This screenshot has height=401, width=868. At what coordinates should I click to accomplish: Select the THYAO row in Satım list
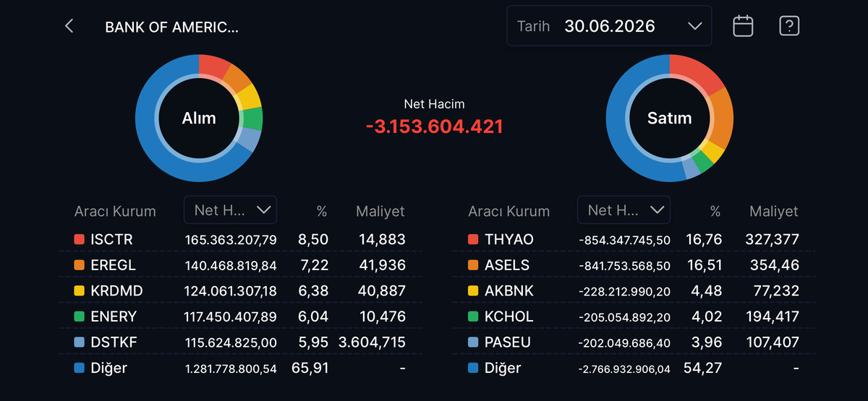[x=634, y=239]
